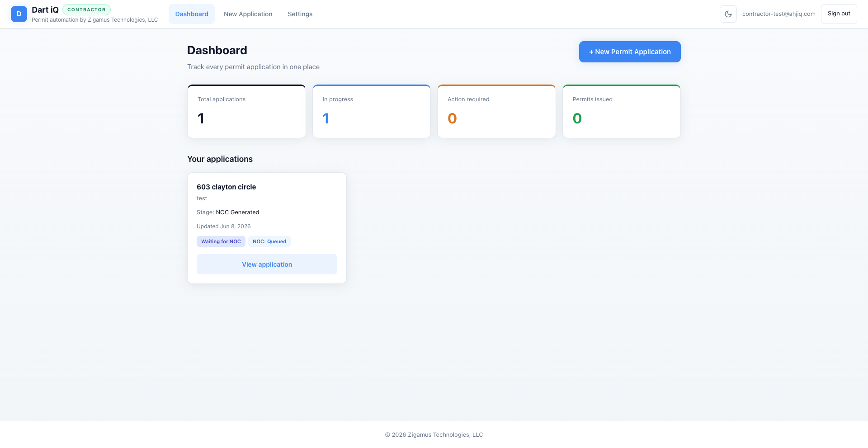Select the Action required stat card

[496, 111]
